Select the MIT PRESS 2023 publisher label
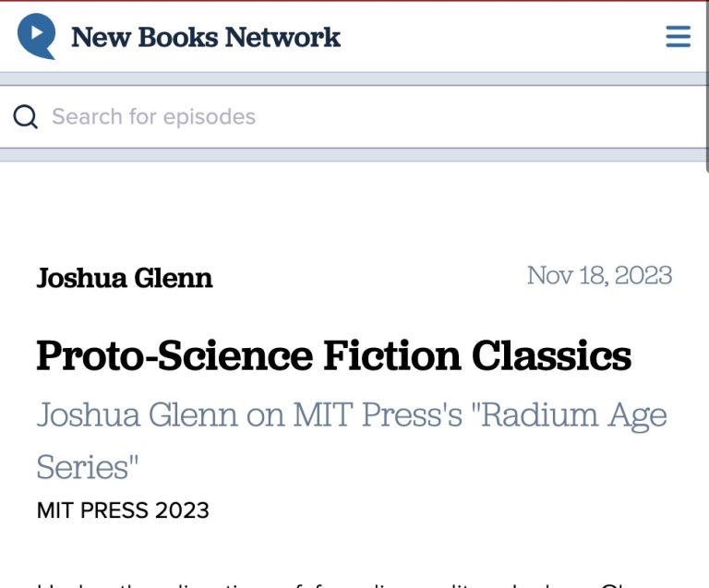 [x=123, y=510]
